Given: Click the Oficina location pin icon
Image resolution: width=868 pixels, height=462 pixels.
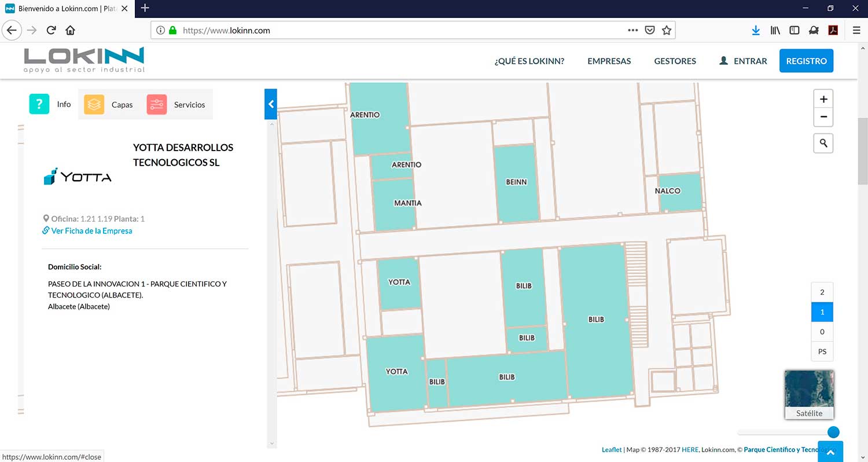Looking at the screenshot, I should [x=46, y=219].
